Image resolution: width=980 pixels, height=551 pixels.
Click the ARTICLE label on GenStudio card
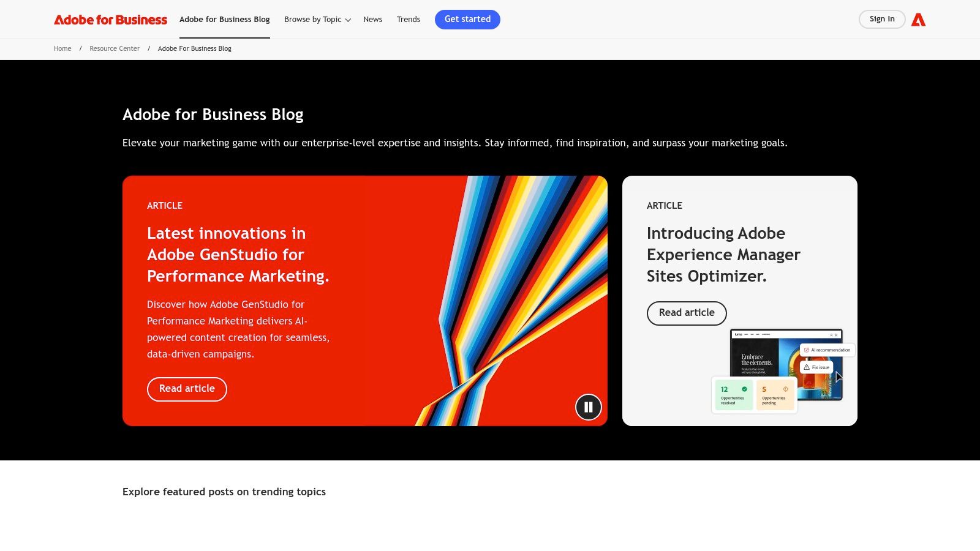click(165, 206)
